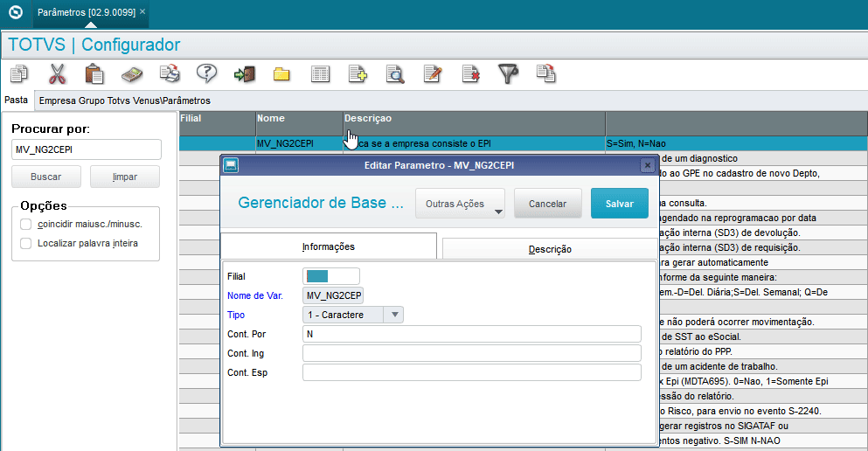Open the calculator tool icon
868x451 pixels.
coord(132,74)
